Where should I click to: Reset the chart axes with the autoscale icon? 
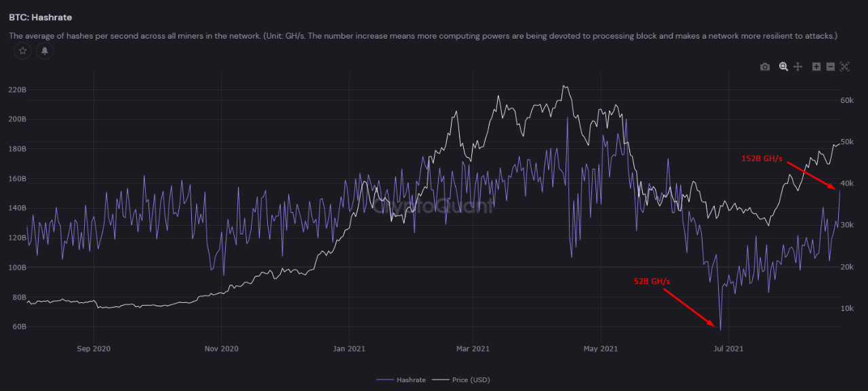[x=844, y=66]
